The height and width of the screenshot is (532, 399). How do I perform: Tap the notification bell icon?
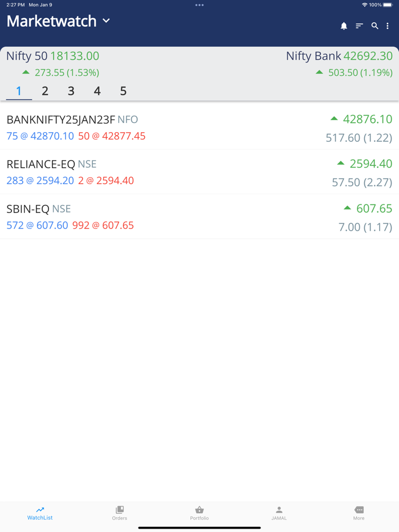coord(344,26)
